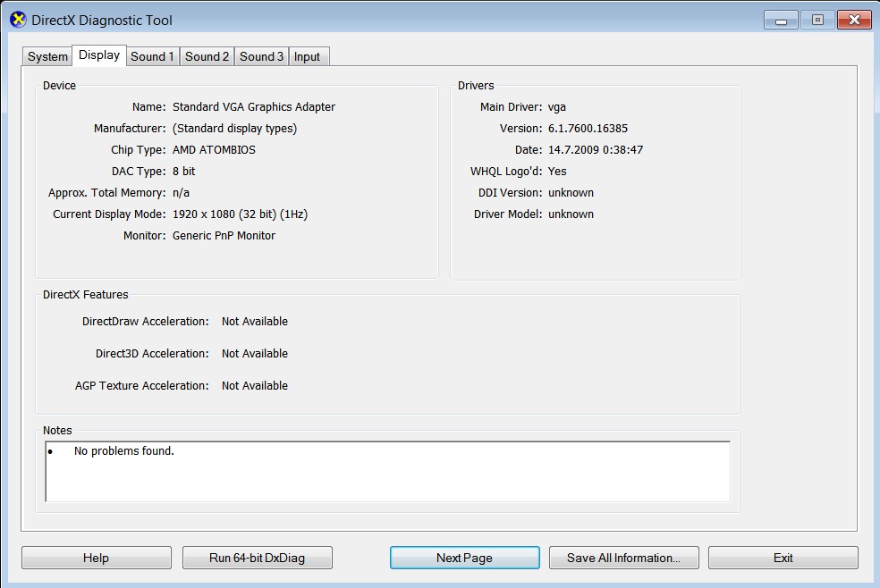
Task: Click the 'DirectX Features' group label
Action: click(85, 294)
